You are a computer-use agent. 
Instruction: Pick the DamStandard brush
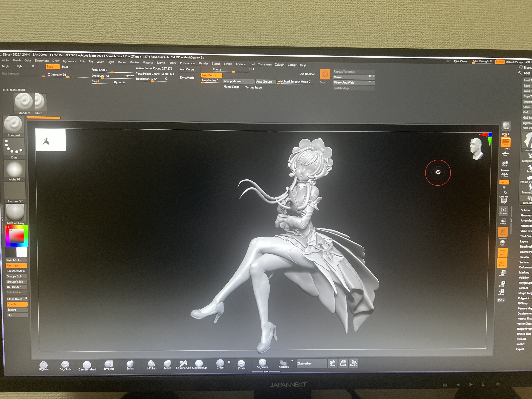tap(87, 366)
